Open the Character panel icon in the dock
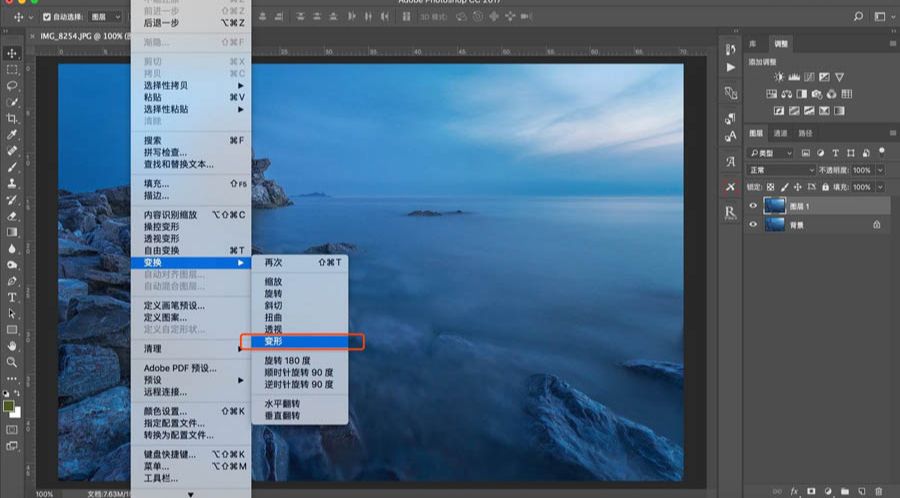 (730, 136)
